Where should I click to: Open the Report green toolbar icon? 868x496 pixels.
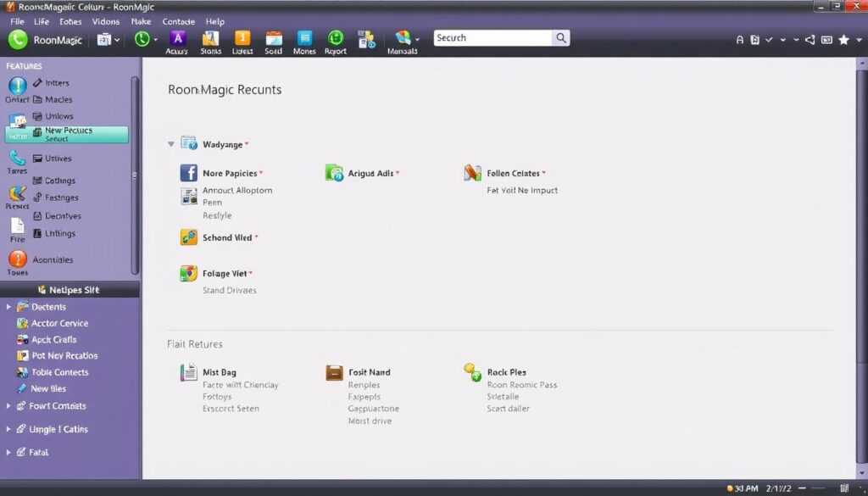tap(336, 38)
